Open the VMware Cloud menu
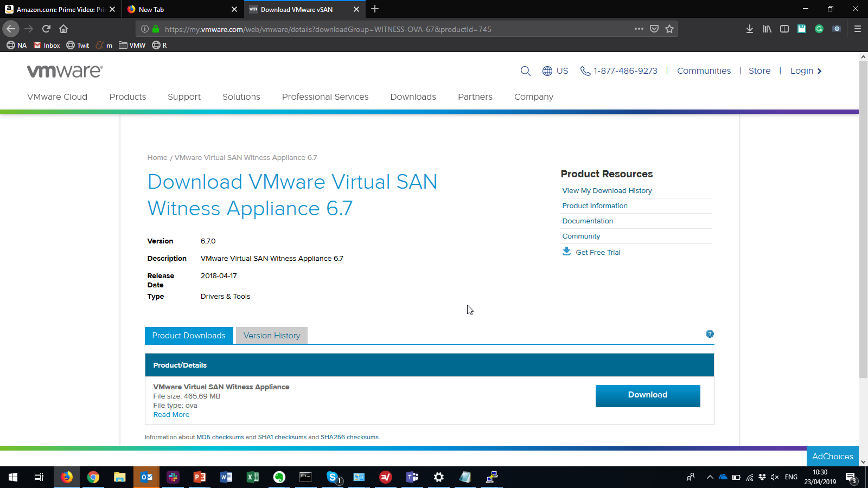This screenshot has height=488, width=868. click(x=57, y=97)
